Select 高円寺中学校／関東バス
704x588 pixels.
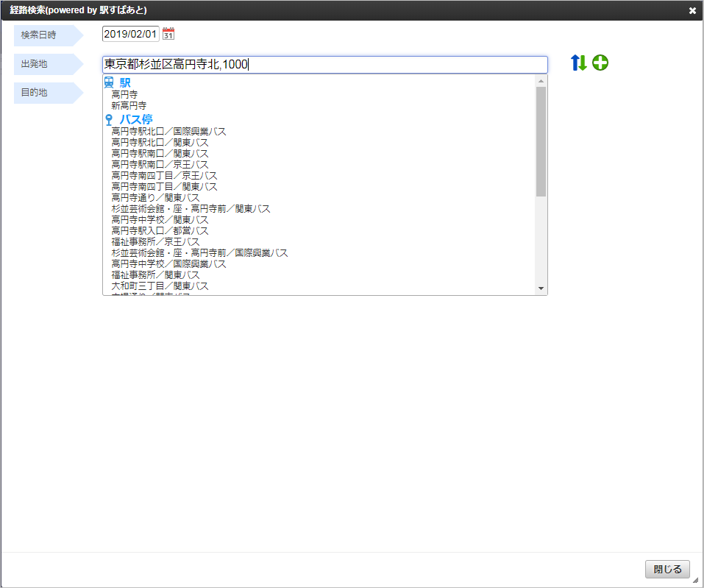(160, 219)
